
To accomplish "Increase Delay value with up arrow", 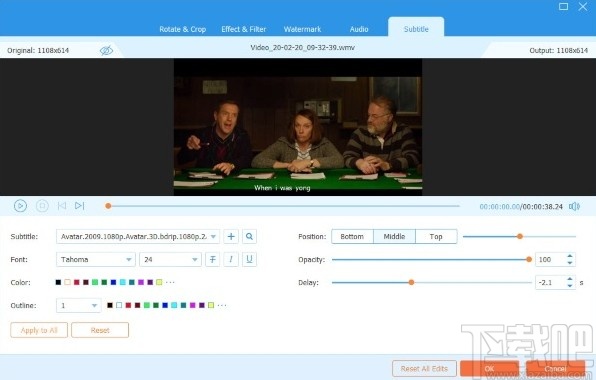I will (x=569, y=279).
